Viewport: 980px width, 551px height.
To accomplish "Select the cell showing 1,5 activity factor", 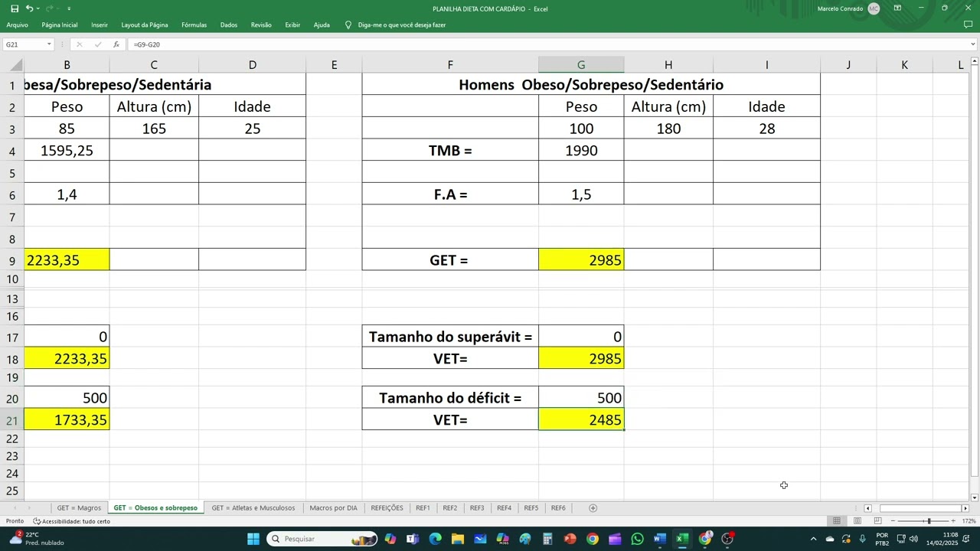I will (x=581, y=194).
